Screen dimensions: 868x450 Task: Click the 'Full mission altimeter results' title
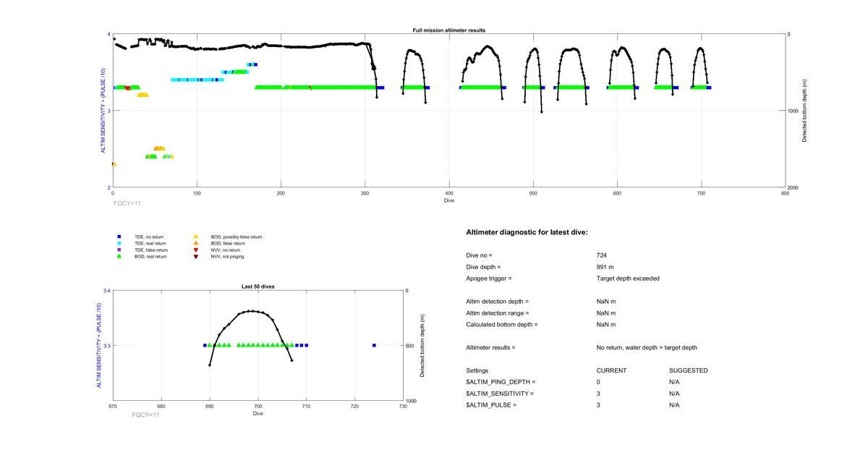[x=449, y=30]
